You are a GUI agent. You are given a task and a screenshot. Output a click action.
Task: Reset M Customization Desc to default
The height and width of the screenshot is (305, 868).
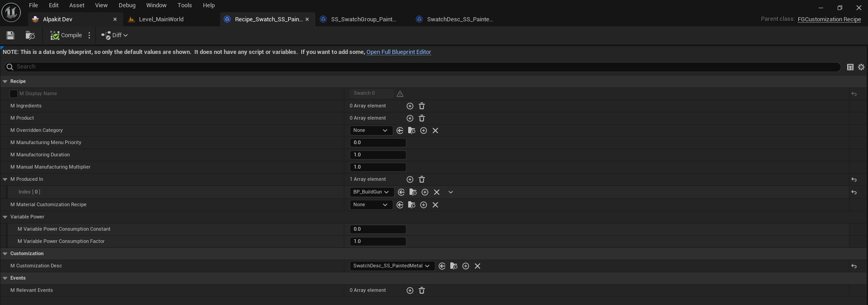tap(854, 266)
